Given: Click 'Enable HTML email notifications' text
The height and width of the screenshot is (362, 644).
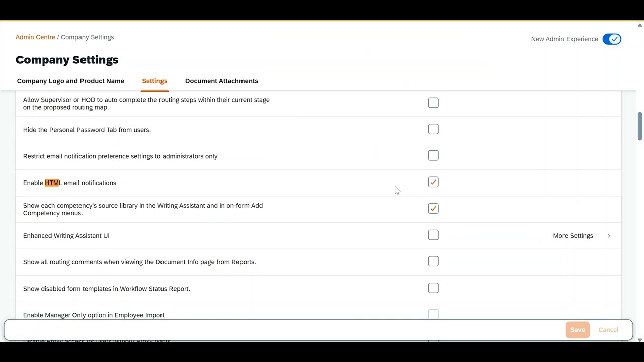Looking at the screenshot, I should pos(69,183).
